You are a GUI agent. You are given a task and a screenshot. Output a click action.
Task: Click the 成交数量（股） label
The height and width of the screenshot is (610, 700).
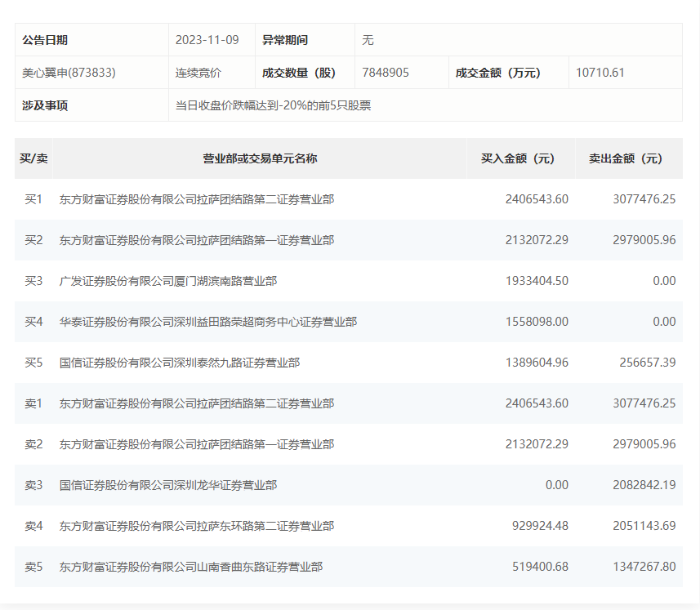[299, 73]
